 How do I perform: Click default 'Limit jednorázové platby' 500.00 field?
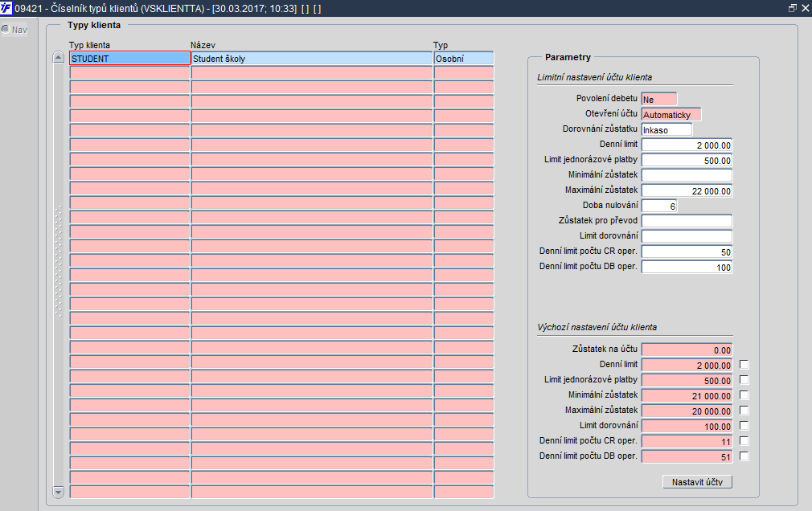click(x=687, y=380)
